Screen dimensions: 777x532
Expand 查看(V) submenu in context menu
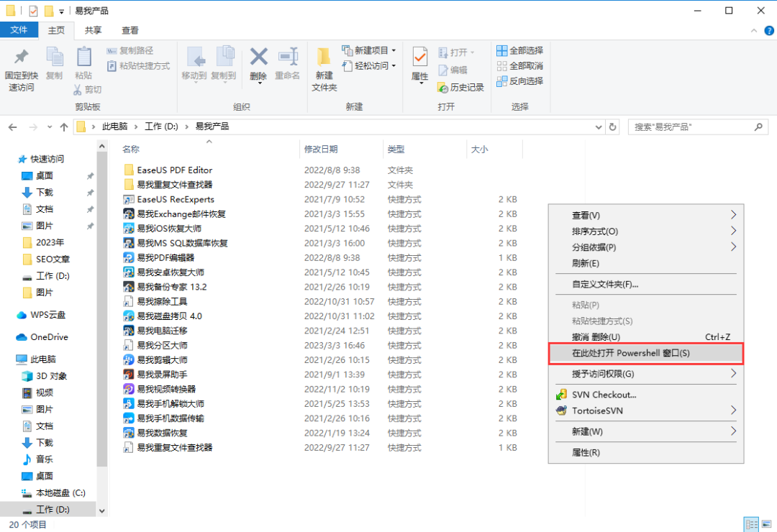[733, 215]
